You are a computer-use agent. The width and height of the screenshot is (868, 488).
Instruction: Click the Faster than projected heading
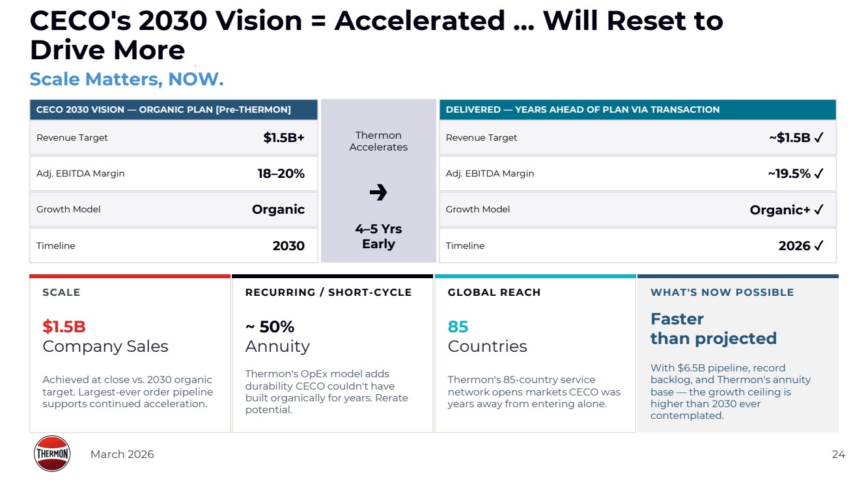[x=713, y=328]
